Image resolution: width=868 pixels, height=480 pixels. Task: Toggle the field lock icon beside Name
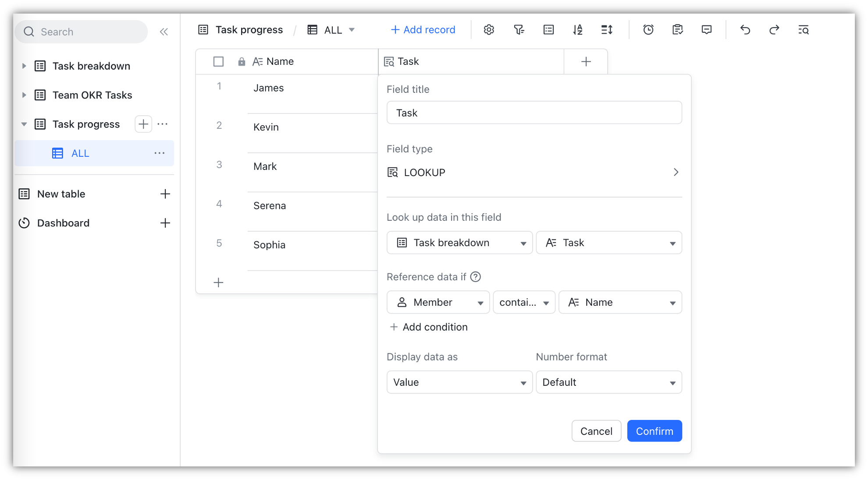[242, 61]
